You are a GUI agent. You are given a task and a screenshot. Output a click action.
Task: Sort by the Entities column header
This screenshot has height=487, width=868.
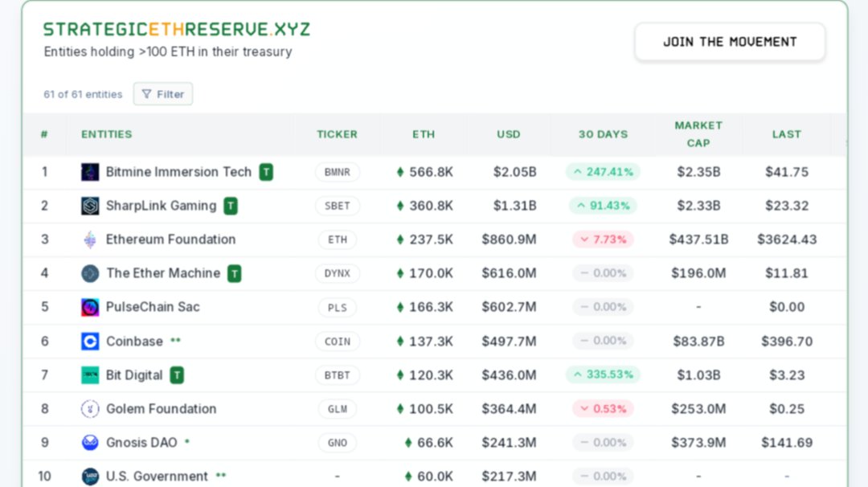(107, 134)
